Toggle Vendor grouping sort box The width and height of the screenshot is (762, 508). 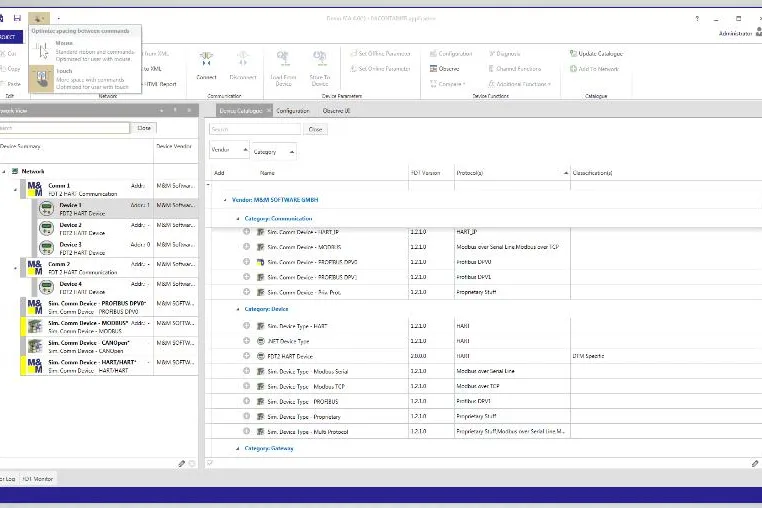229,150
